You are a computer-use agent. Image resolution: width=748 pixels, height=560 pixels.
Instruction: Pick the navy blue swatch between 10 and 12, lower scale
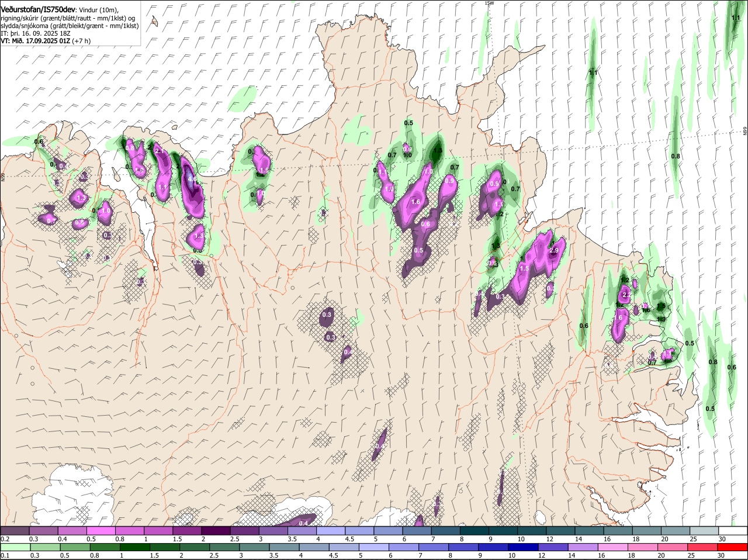click(523, 548)
